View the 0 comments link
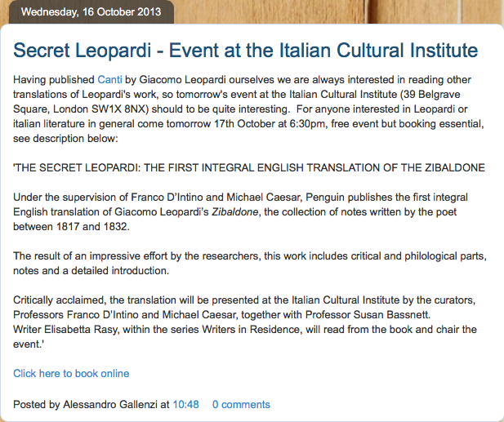504x422 pixels. 241,404
